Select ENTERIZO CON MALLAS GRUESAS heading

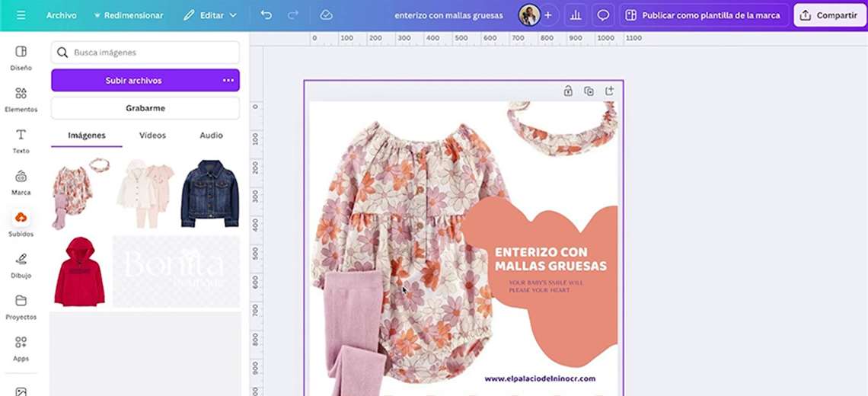(x=550, y=259)
